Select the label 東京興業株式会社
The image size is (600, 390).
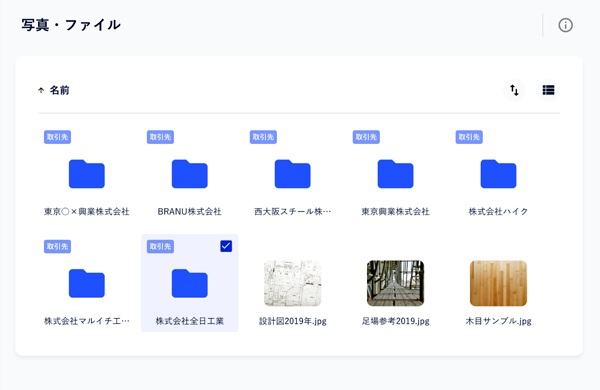pyautogui.click(x=395, y=212)
